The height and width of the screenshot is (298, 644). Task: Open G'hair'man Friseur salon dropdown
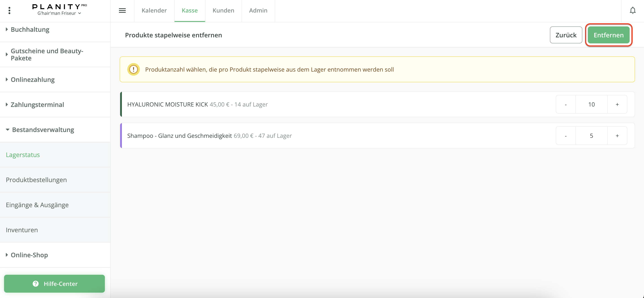tap(59, 13)
